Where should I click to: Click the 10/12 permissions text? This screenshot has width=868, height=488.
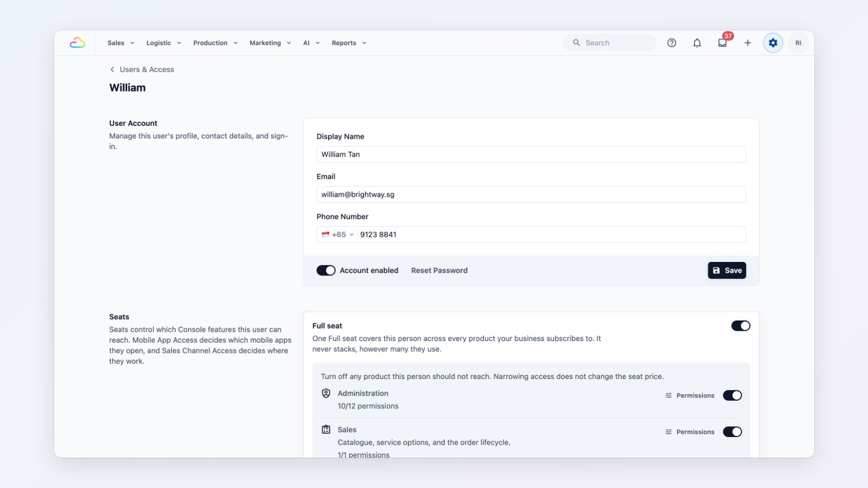coord(368,406)
